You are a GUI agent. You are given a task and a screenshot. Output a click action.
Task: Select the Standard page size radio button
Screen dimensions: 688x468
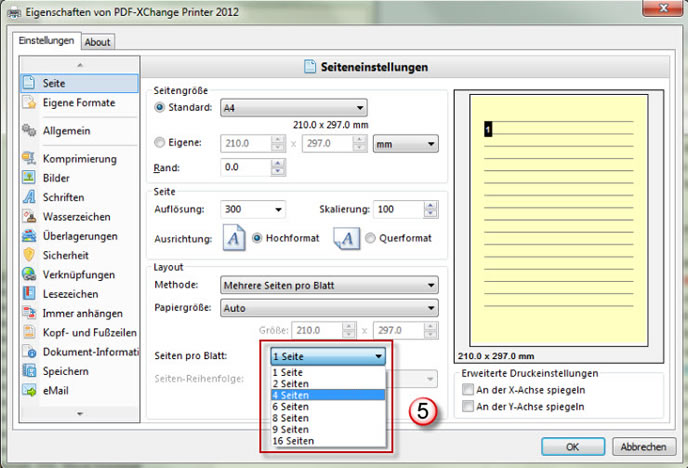tap(160, 107)
